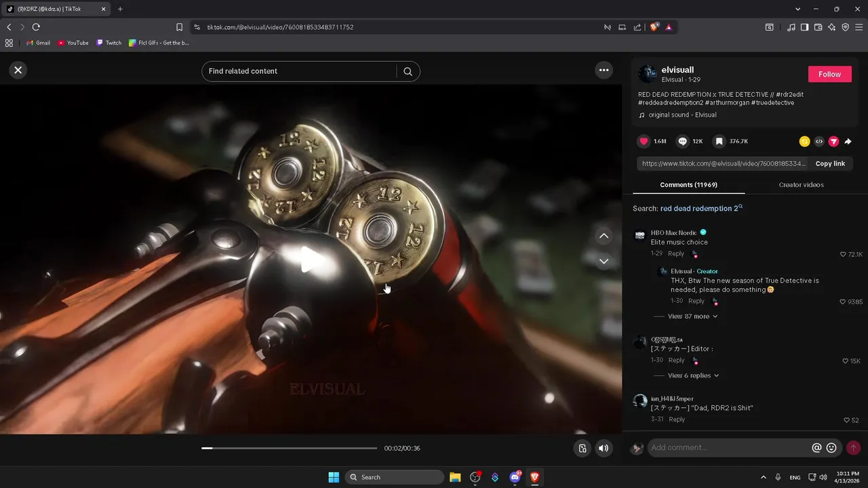The width and height of the screenshot is (868, 488).
Task: Open the elvisuall profile name
Action: 677,70
